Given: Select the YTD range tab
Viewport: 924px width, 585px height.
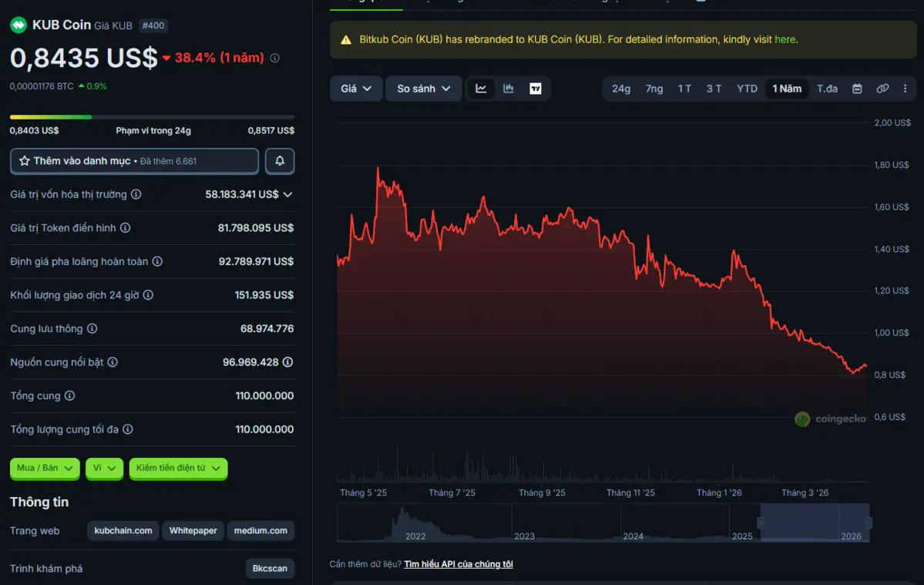Looking at the screenshot, I should 747,89.
